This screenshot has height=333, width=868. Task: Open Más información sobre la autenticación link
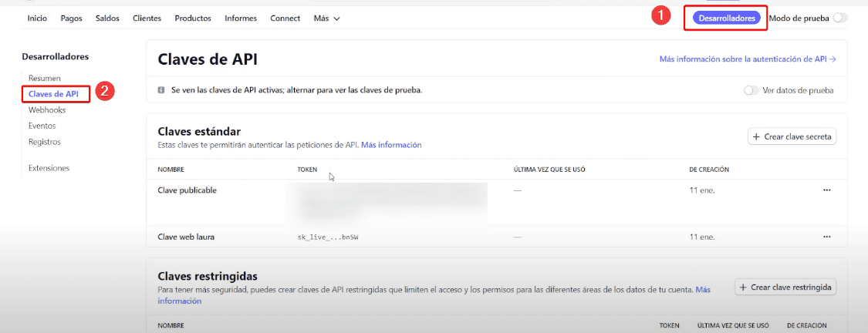[x=747, y=59]
